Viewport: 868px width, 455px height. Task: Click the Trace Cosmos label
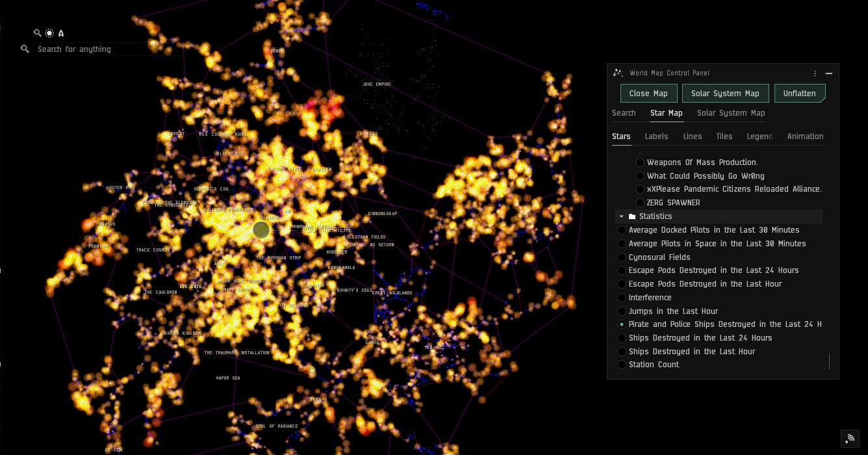[153, 250]
